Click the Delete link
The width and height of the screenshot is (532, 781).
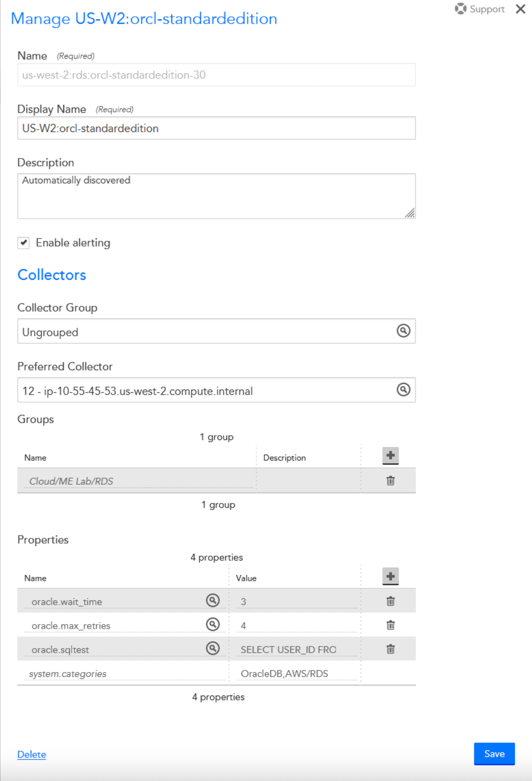click(31, 754)
